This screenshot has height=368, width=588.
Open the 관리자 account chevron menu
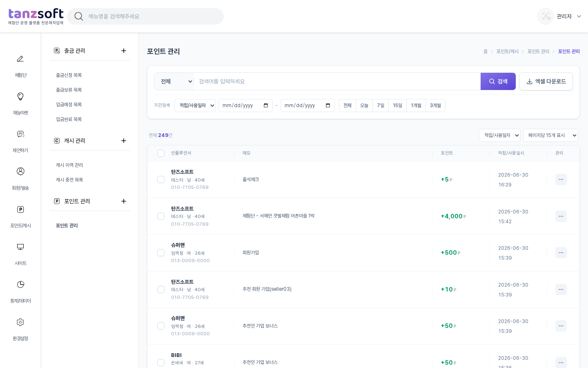(x=579, y=16)
